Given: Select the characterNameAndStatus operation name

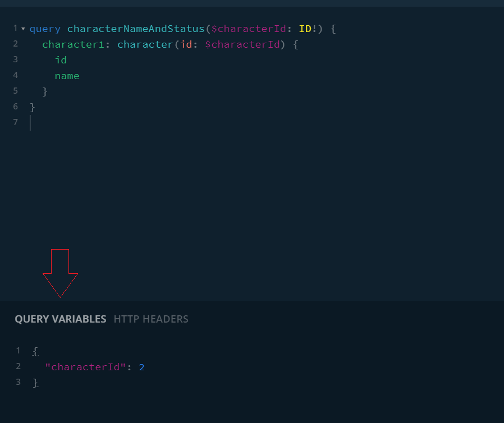Looking at the screenshot, I should point(136,29).
